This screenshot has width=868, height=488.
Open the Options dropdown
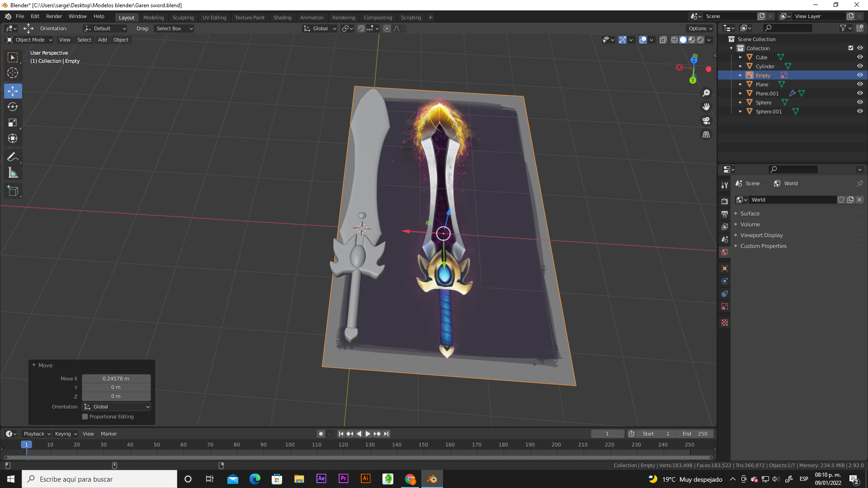(x=700, y=28)
